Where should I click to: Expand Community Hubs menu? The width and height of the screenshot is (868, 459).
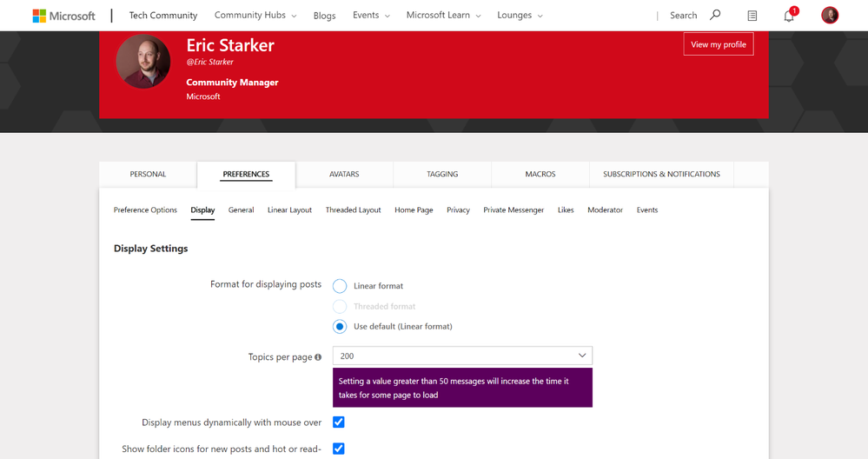point(255,16)
